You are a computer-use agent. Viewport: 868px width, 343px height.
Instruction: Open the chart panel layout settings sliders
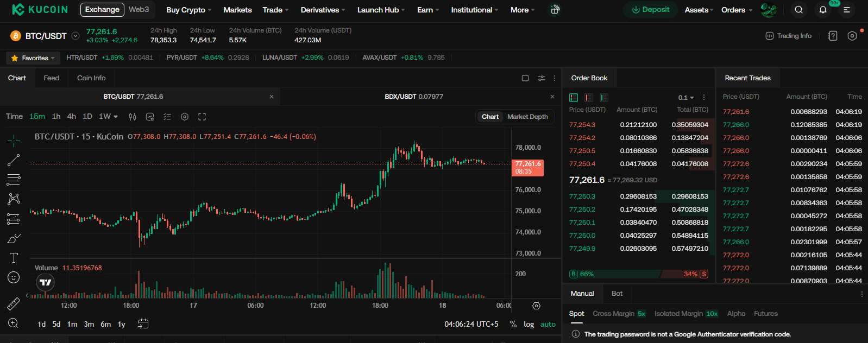(541, 78)
